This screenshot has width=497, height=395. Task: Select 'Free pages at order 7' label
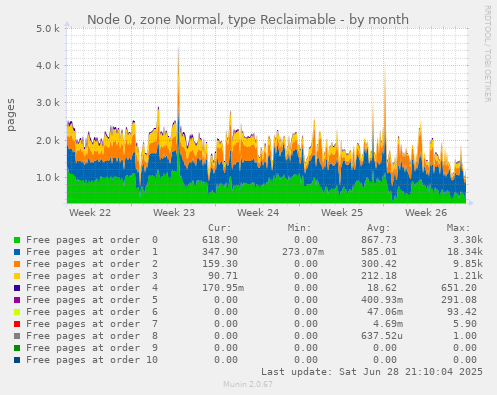click(x=92, y=324)
